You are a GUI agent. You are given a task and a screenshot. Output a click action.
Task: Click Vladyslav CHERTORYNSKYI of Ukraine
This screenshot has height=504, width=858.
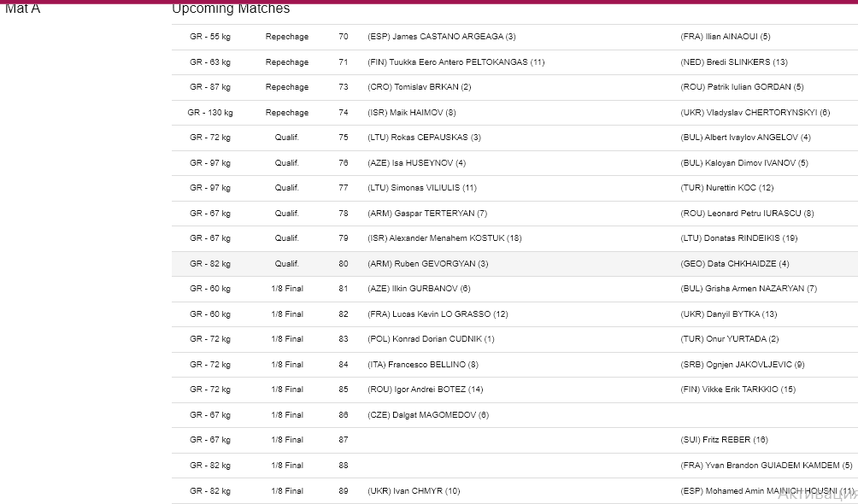[755, 113]
